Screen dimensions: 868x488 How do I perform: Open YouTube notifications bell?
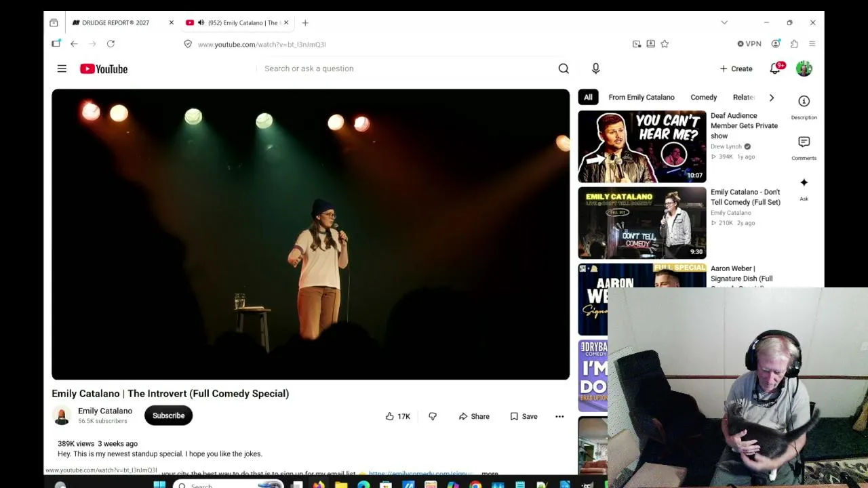tap(776, 68)
